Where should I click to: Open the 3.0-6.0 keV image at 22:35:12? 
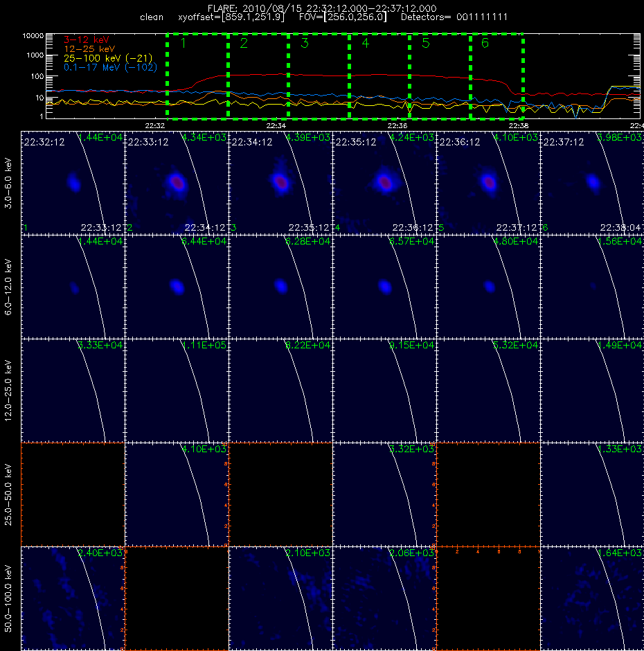click(384, 183)
